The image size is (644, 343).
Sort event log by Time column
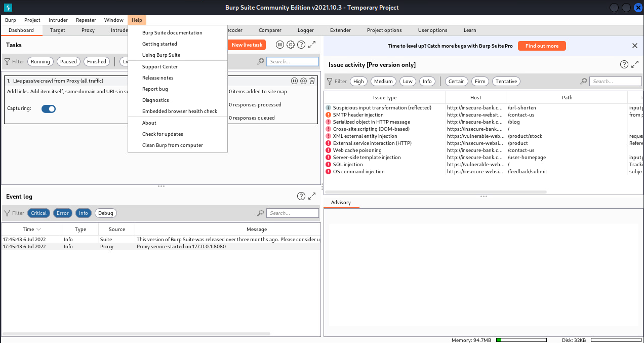point(31,230)
